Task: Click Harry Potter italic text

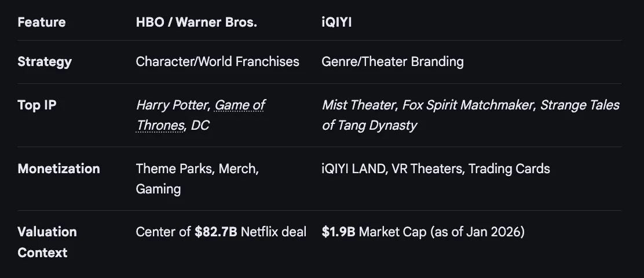Action: click(x=173, y=105)
